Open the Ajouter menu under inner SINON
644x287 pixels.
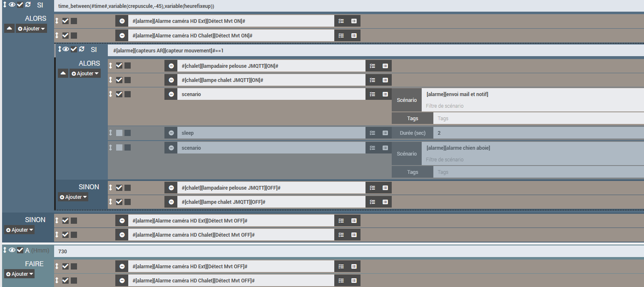click(x=73, y=197)
